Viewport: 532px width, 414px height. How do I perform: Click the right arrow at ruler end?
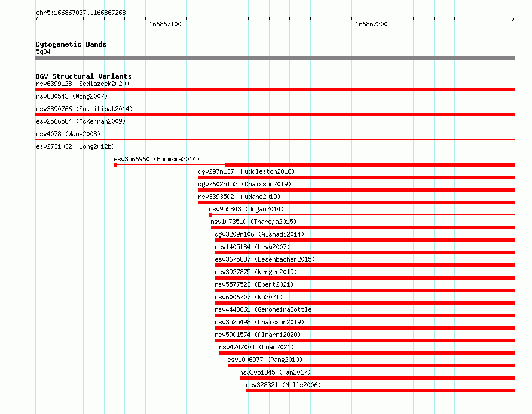[513, 19]
